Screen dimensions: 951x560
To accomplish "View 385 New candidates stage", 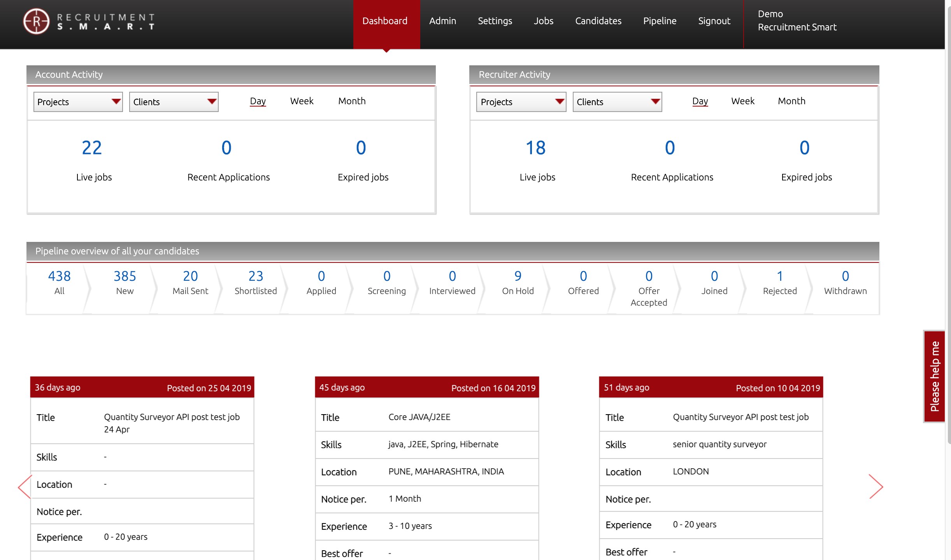I will click(x=125, y=283).
